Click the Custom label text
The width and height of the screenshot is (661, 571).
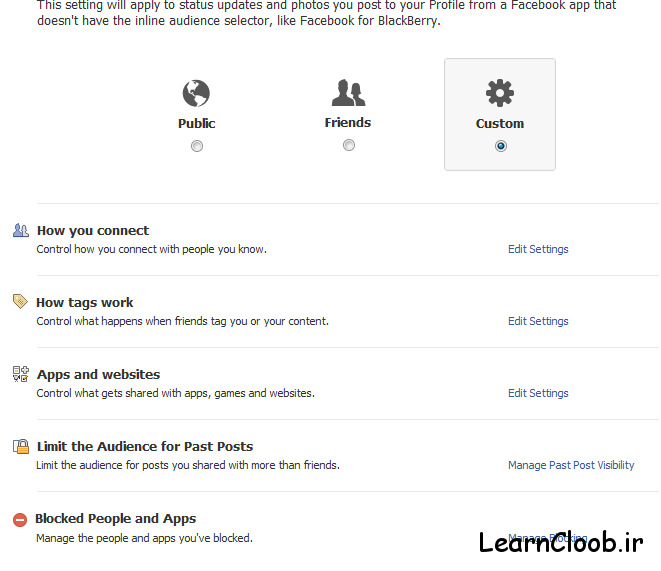coord(500,123)
